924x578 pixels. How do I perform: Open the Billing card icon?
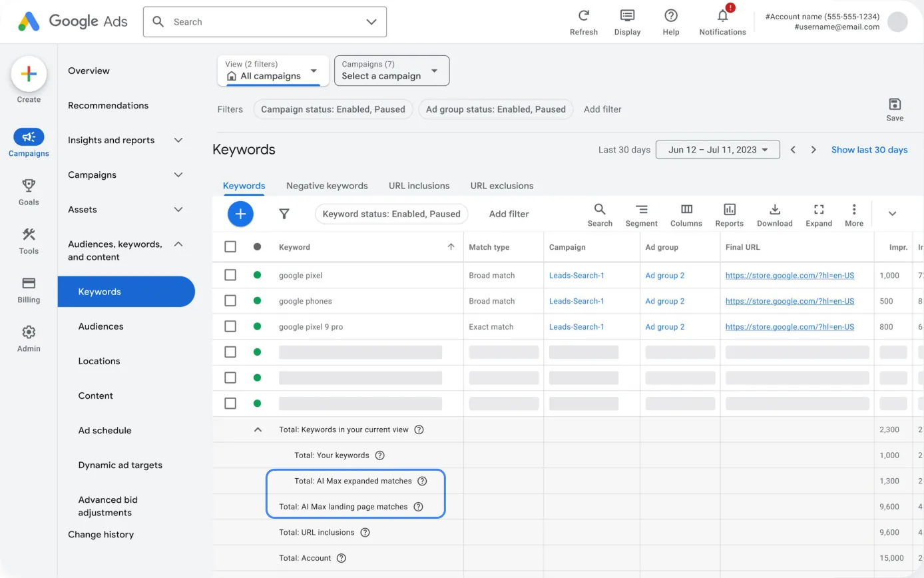29,283
